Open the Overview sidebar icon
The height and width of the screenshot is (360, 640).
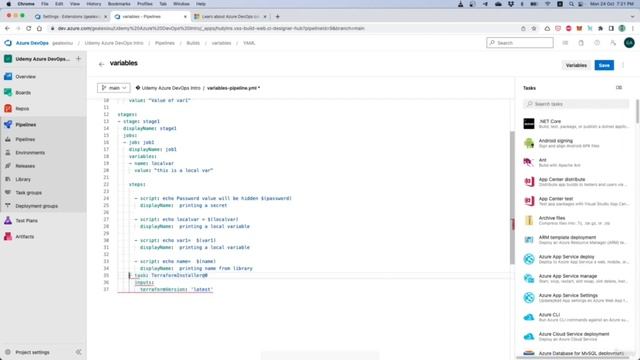pyautogui.click(x=8, y=76)
